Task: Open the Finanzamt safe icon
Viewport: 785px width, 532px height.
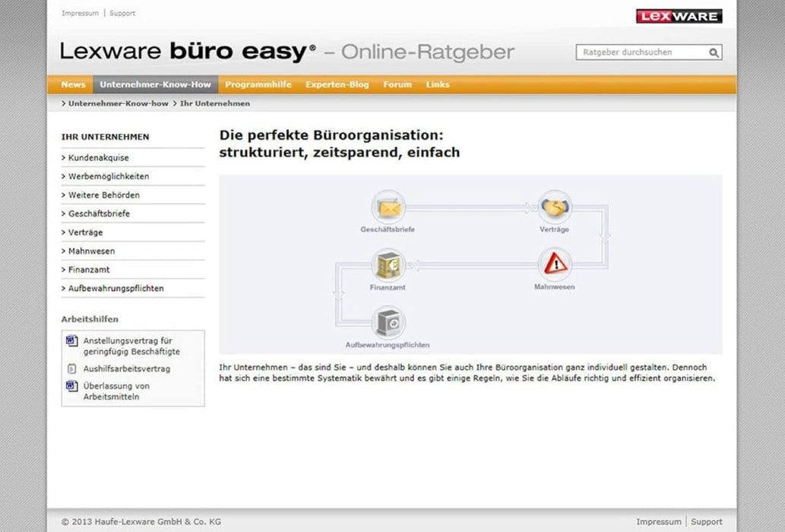Action: (388, 265)
